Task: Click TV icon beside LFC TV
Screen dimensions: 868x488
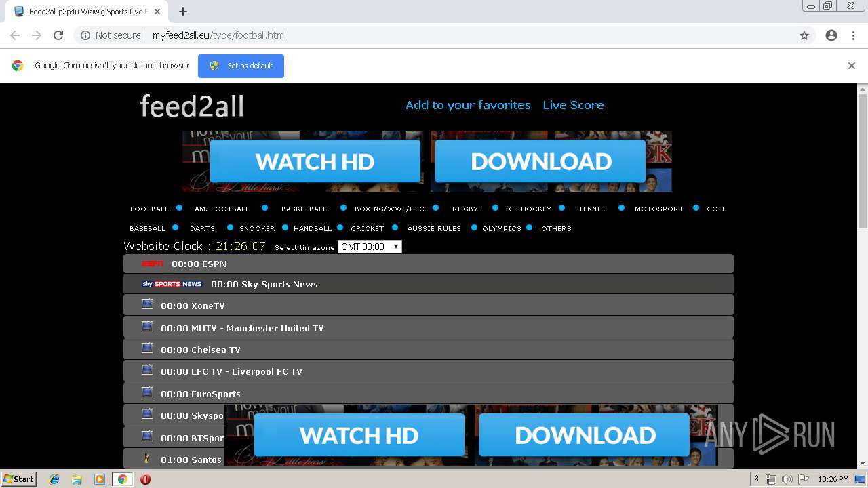Action: pos(147,370)
